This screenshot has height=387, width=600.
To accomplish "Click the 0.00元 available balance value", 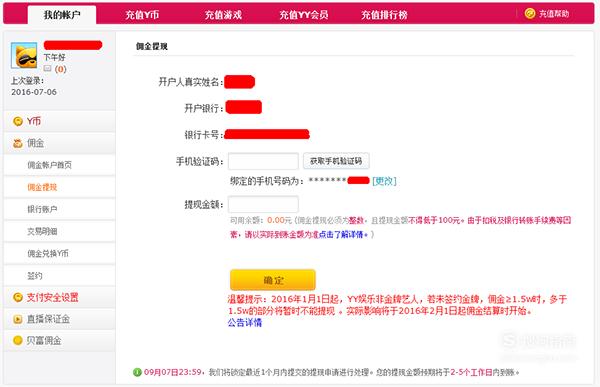I will point(279,220).
